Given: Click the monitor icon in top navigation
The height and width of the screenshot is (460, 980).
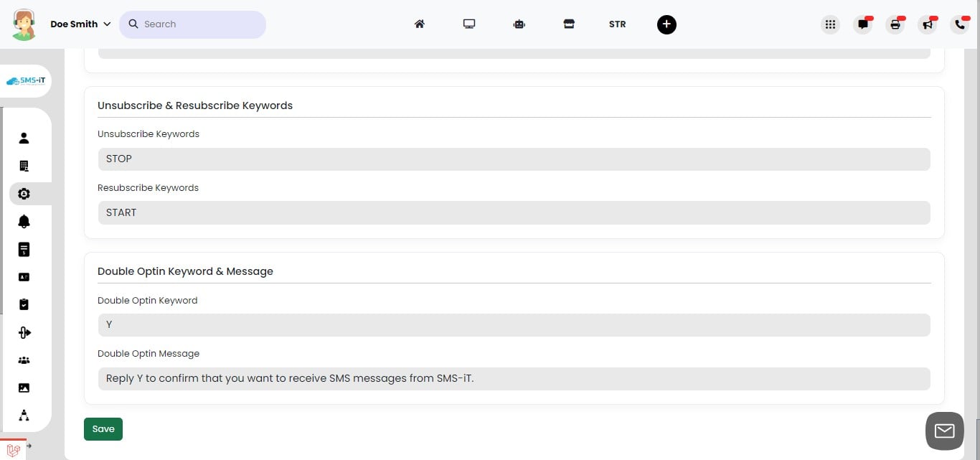Looking at the screenshot, I should tap(469, 24).
